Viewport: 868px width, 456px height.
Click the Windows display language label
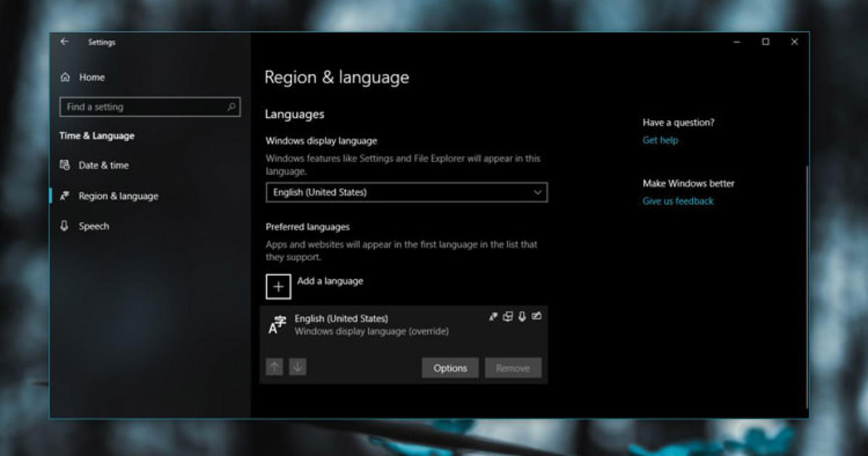[321, 141]
